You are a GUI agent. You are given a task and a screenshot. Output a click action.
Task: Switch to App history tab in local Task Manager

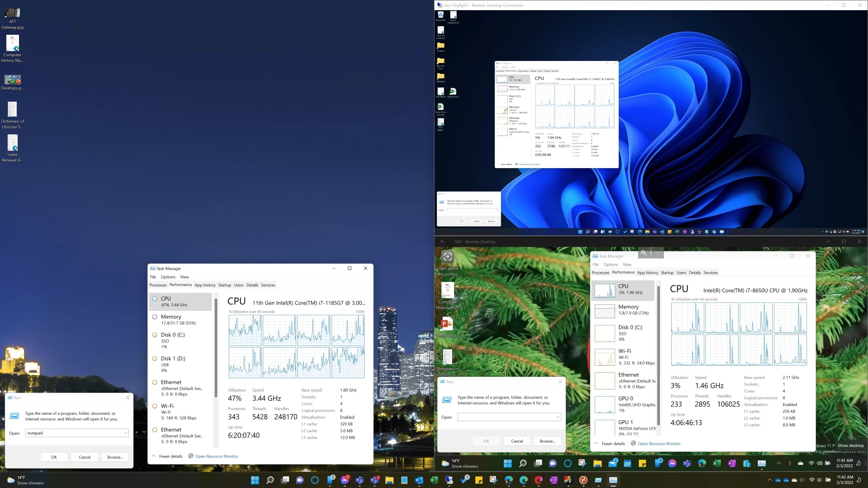click(x=205, y=285)
